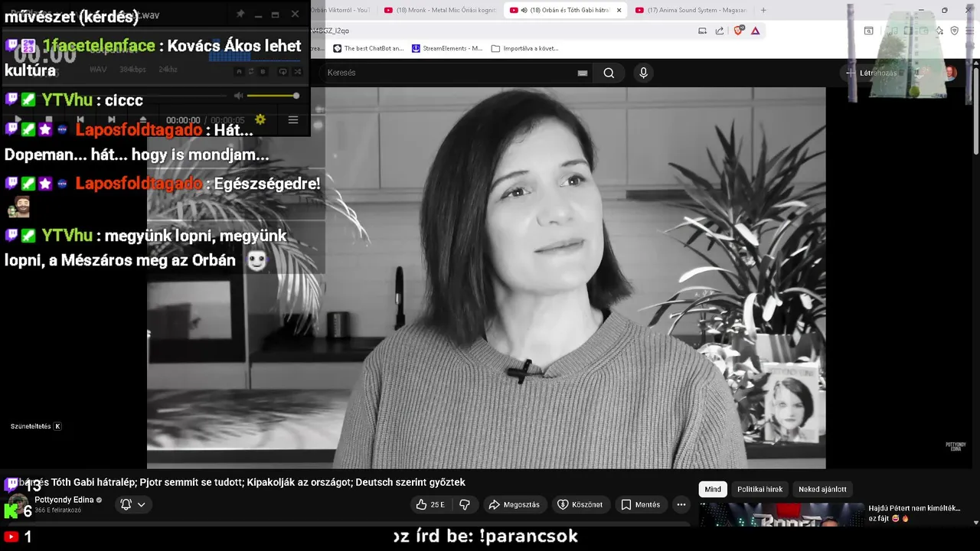This screenshot has height=551, width=980.
Task: Click the Egészségedre! chat message
Action: [268, 184]
